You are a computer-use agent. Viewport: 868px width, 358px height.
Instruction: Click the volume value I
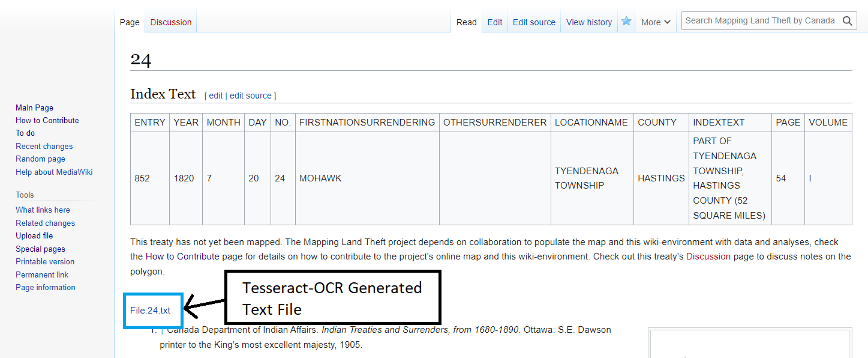810,178
